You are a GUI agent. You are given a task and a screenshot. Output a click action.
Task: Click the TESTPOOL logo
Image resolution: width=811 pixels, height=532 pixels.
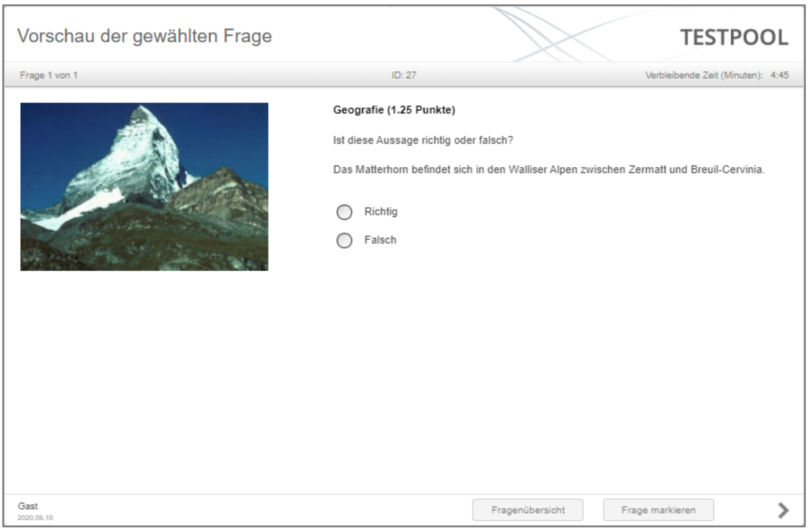point(734,37)
